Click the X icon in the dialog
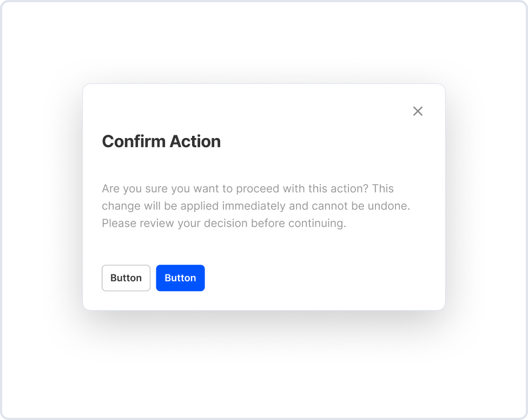Viewport: 528px width, 420px height. 418,111
